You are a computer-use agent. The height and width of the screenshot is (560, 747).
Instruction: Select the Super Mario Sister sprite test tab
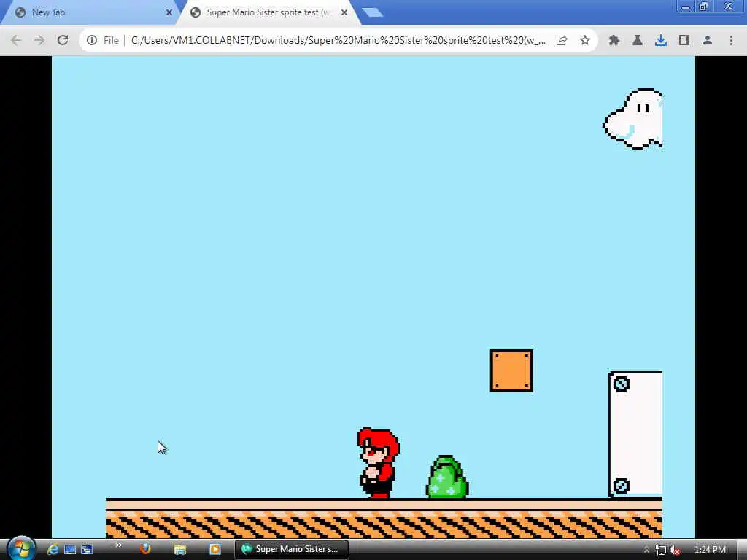267,12
